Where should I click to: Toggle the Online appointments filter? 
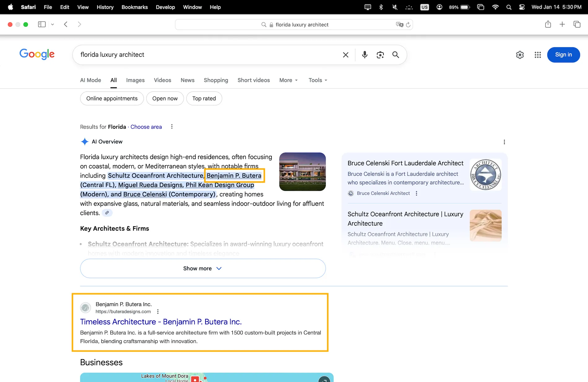pyautogui.click(x=112, y=98)
